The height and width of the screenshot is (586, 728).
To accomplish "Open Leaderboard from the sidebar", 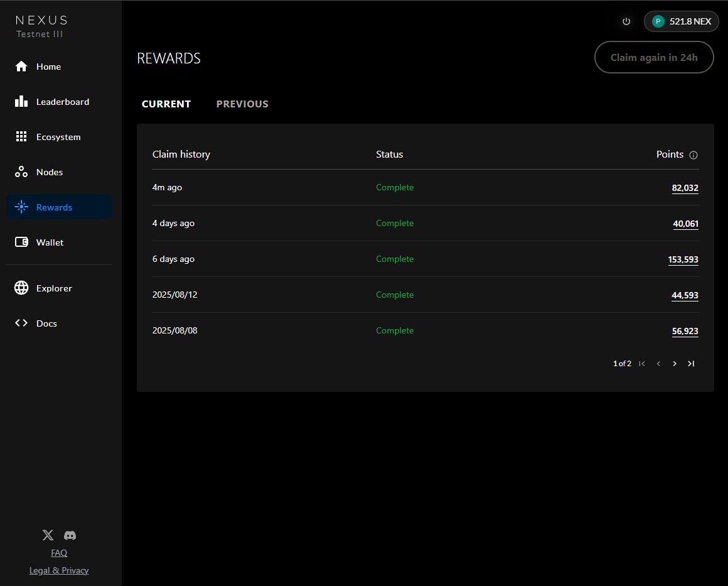I will pyautogui.click(x=59, y=102).
